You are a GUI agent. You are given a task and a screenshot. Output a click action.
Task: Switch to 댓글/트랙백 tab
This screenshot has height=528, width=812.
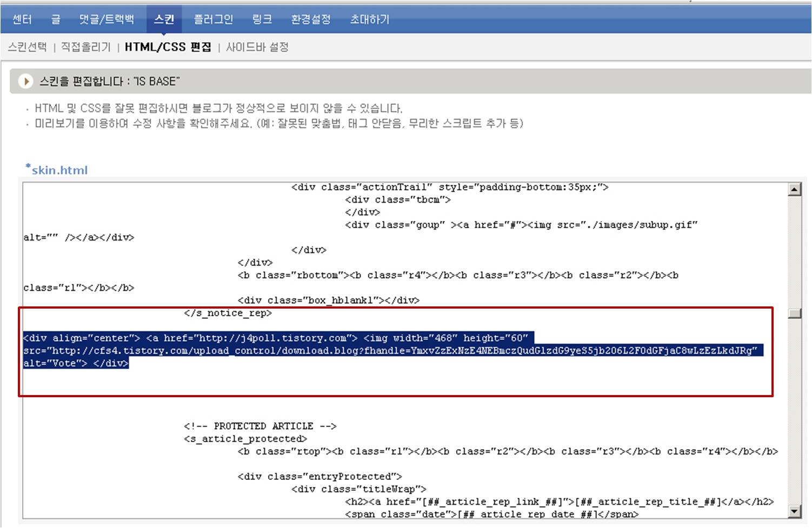click(107, 19)
